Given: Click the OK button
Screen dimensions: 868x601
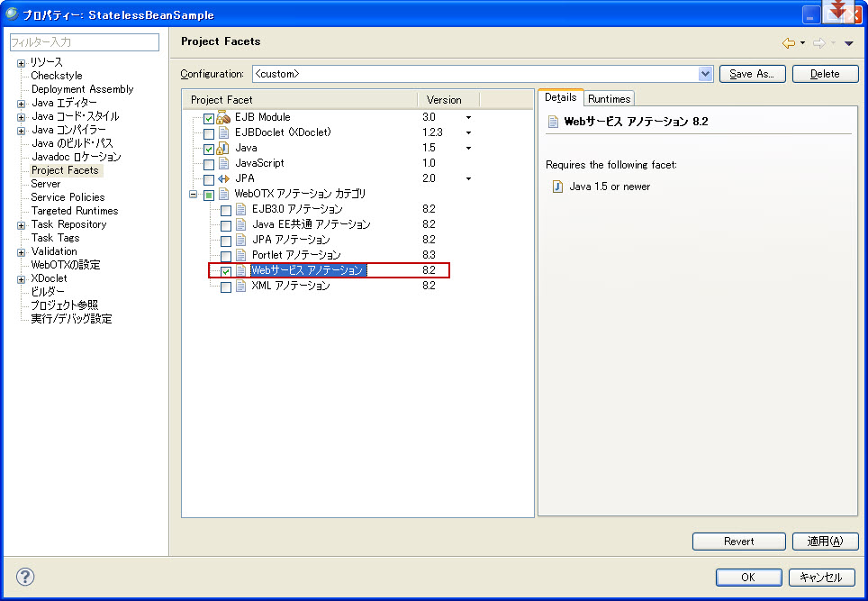Looking at the screenshot, I should 748,578.
